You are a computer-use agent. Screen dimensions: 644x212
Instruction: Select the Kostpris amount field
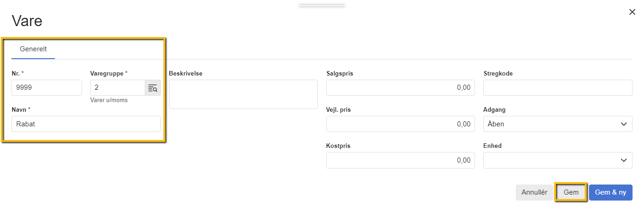[400, 160]
